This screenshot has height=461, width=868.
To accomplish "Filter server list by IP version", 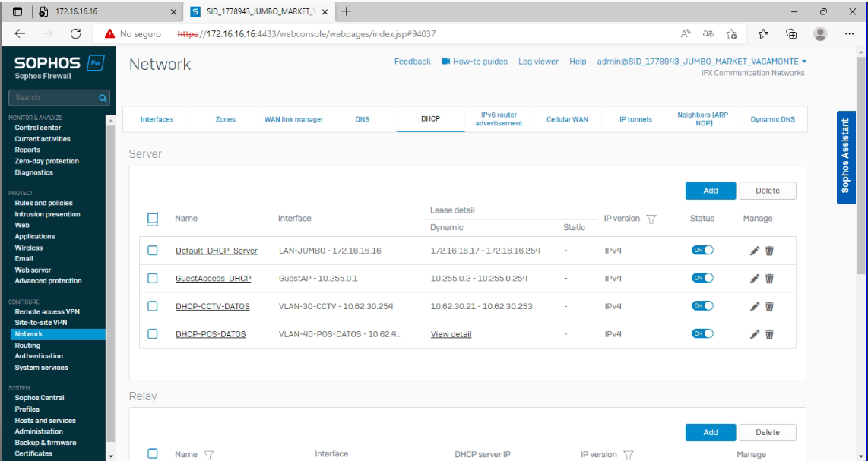I will [x=651, y=219].
